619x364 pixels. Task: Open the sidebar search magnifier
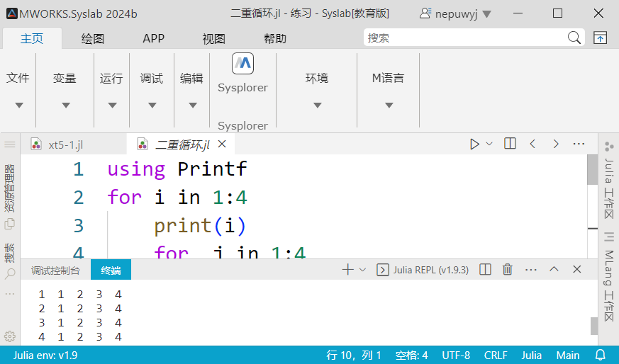click(x=9, y=273)
